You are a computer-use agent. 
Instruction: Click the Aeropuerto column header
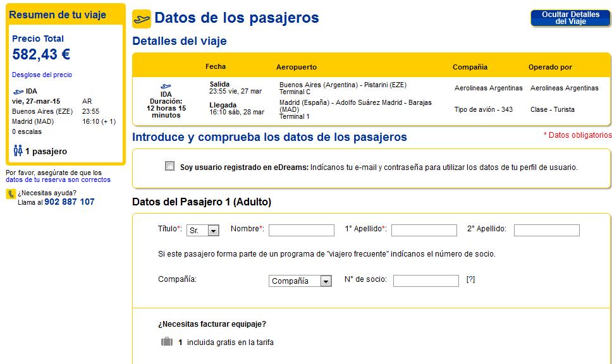tap(297, 67)
